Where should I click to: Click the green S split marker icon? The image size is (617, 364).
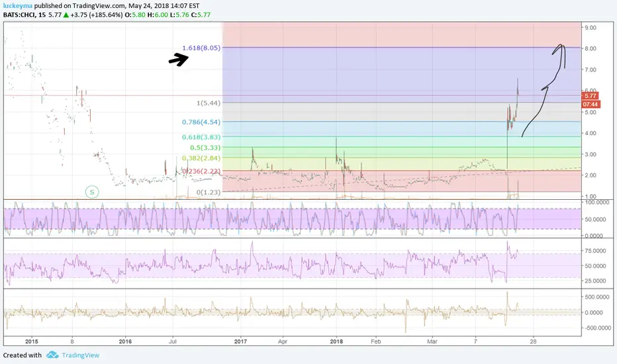click(x=92, y=192)
